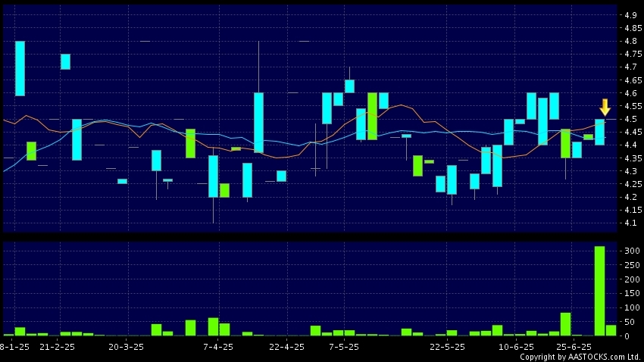Click the 4.15 price axis label
This screenshot has height=362, width=644.
coord(633,210)
